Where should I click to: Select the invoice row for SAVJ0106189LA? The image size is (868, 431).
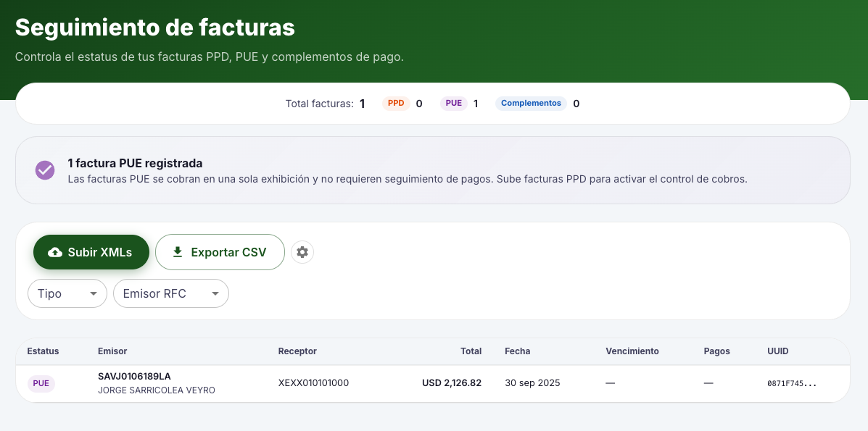coord(434,383)
